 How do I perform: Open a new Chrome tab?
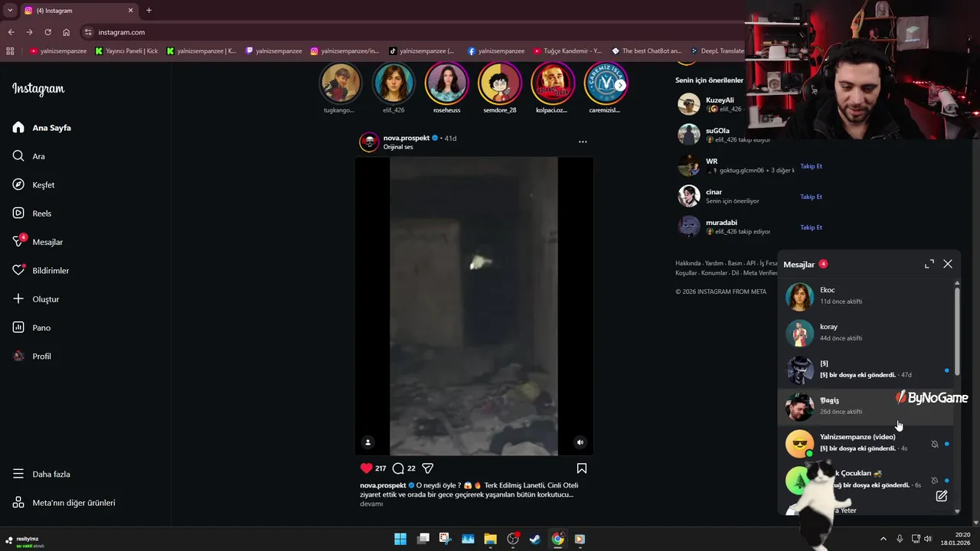pos(149,11)
